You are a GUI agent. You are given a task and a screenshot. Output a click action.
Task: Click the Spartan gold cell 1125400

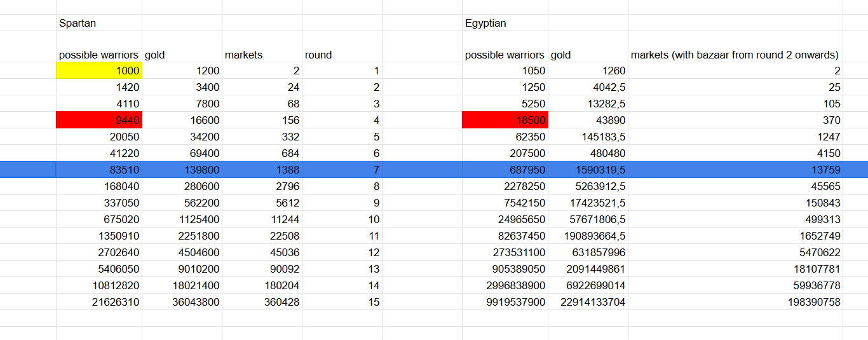[182, 219]
